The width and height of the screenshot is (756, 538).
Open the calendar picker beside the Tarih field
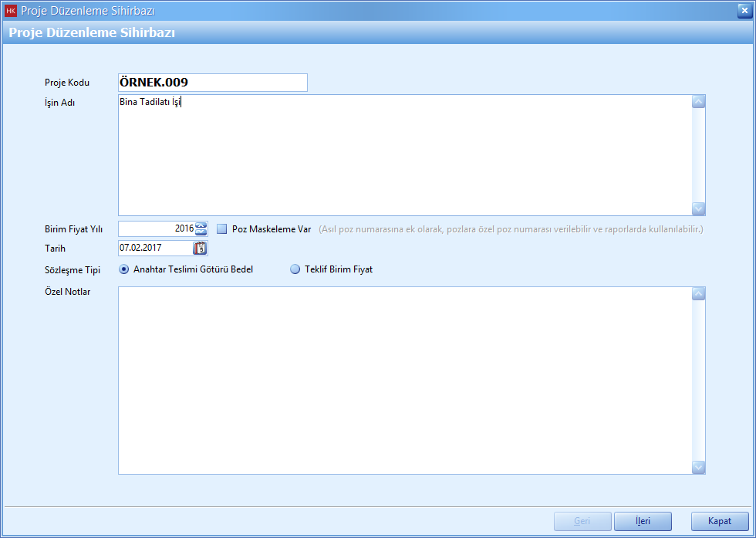tap(201, 248)
